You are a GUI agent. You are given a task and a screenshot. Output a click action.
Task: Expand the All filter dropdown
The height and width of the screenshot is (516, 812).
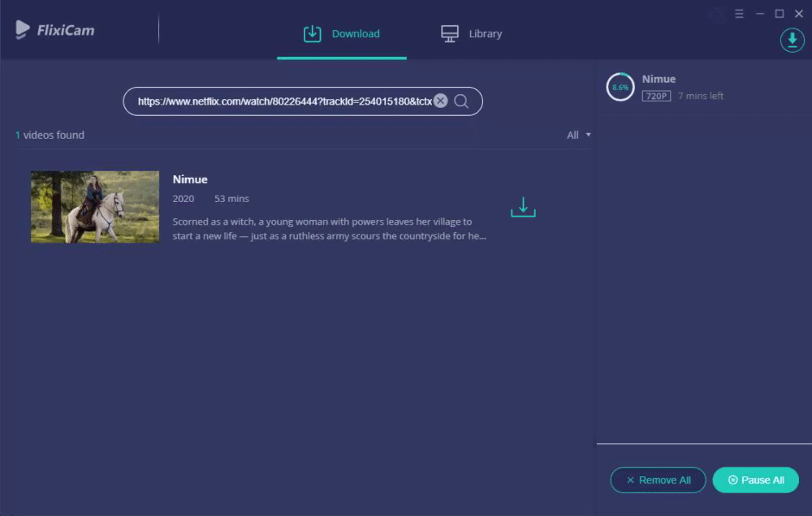click(578, 135)
